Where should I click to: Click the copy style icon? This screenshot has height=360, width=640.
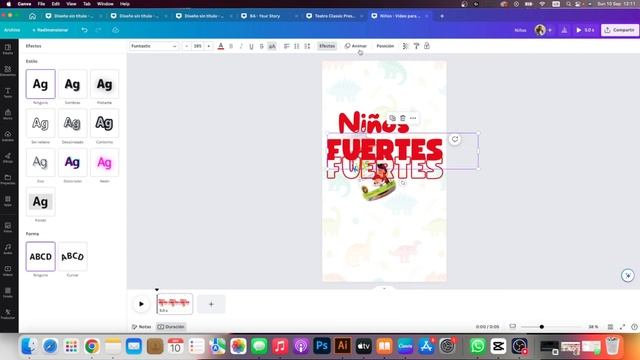(416, 46)
